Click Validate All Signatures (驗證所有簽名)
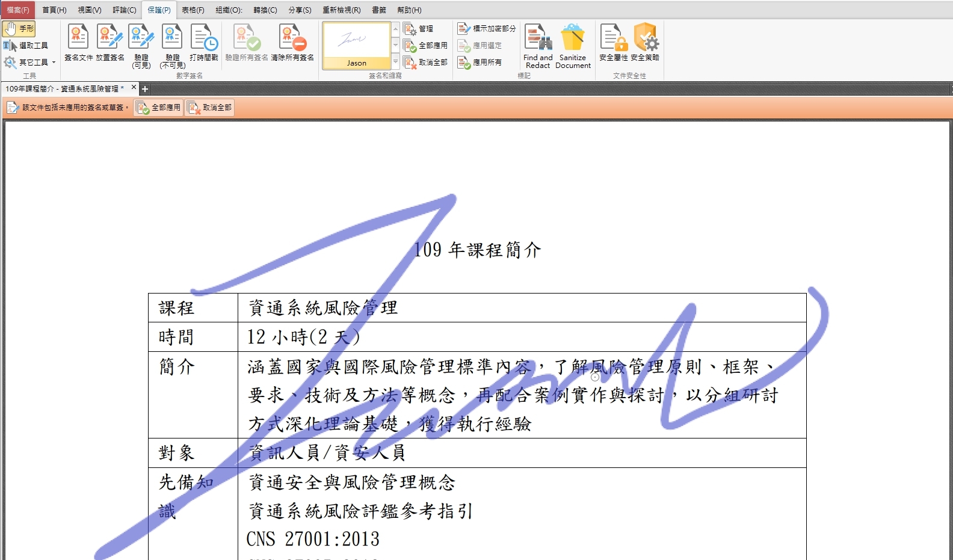This screenshot has height=560, width=953. click(247, 42)
